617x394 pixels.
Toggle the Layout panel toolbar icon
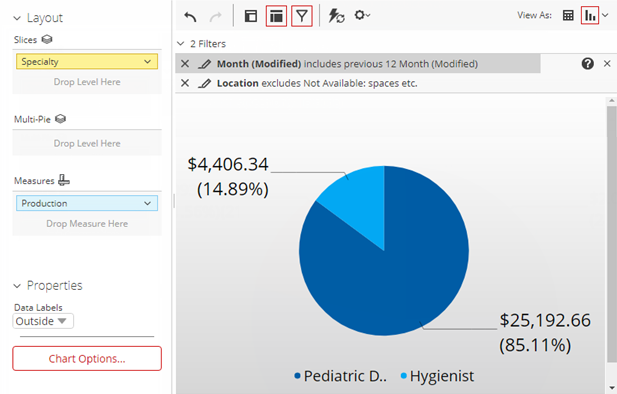click(x=276, y=16)
